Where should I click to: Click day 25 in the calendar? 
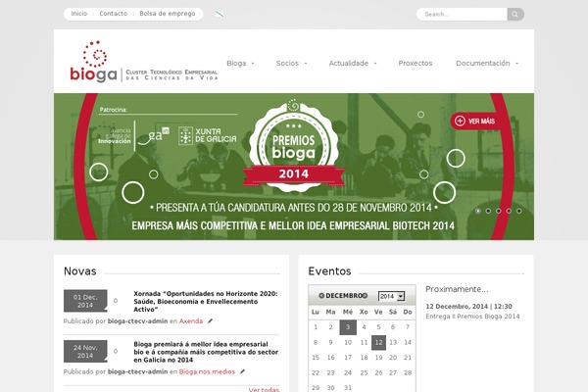(x=364, y=372)
